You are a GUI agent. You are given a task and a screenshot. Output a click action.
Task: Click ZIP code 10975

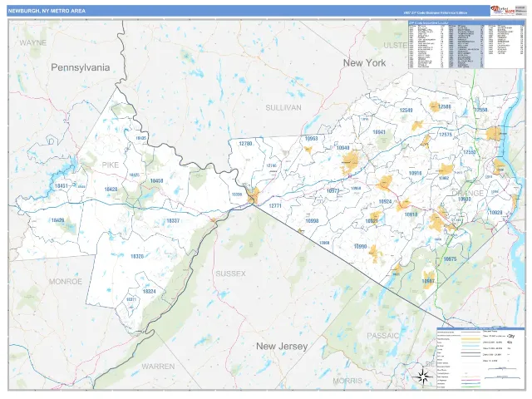tap(451, 259)
